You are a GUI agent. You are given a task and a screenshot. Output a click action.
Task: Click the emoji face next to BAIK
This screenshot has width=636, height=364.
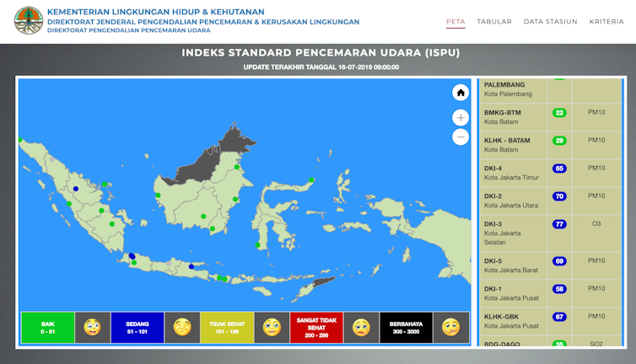pos(92,327)
